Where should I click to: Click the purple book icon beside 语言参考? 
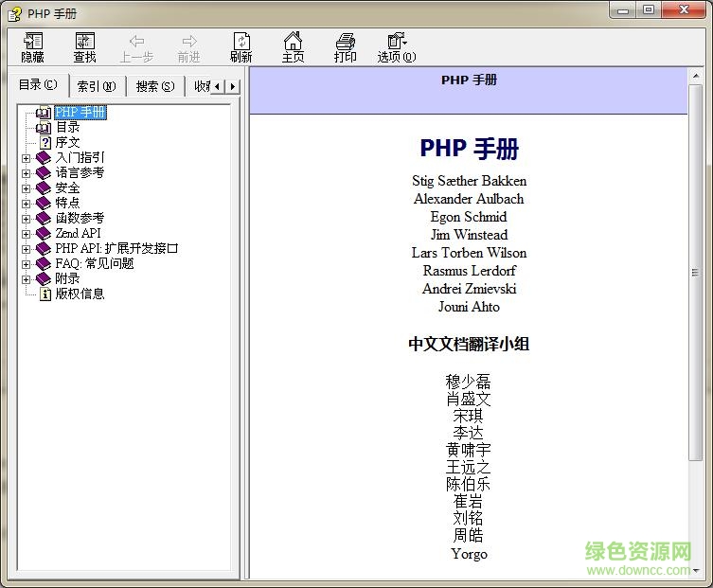[x=44, y=173]
